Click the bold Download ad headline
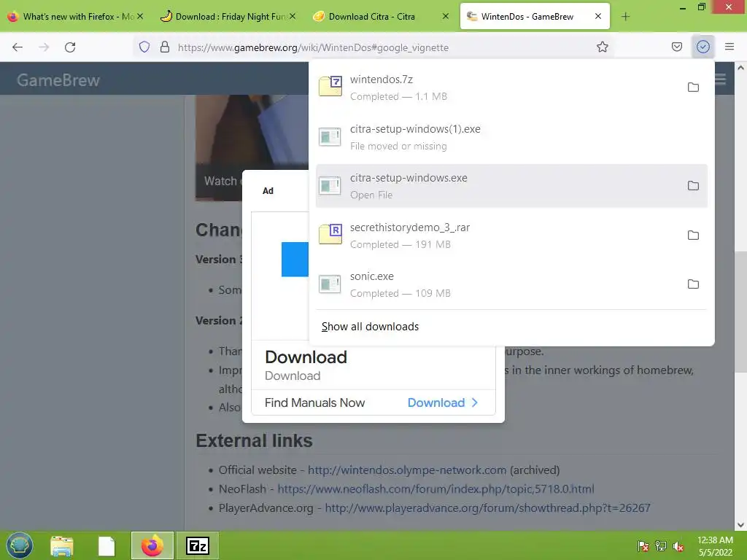The height and width of the screenshot is (560, 747). point(306,357)
